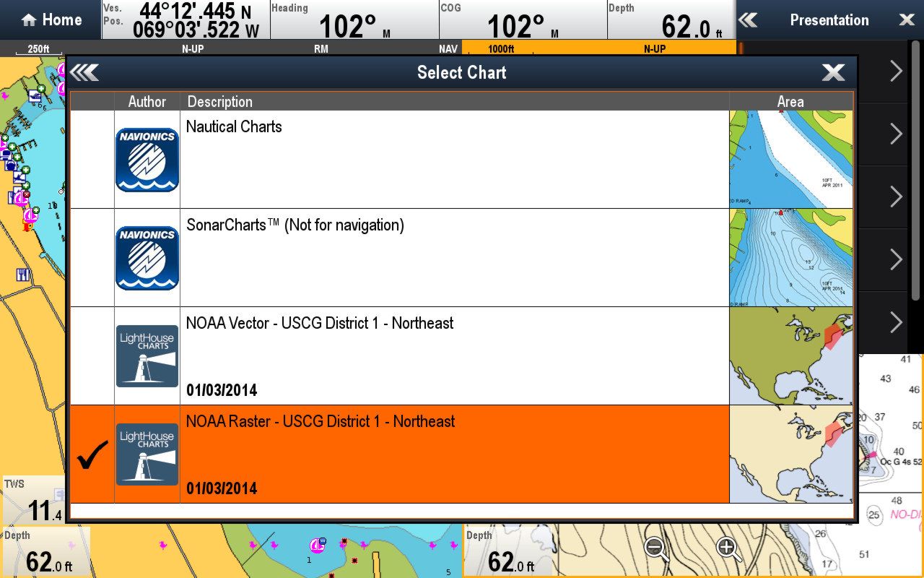Close the Presentation menu panel
This screenshot has height=578, width=924.
pos(907,20)
